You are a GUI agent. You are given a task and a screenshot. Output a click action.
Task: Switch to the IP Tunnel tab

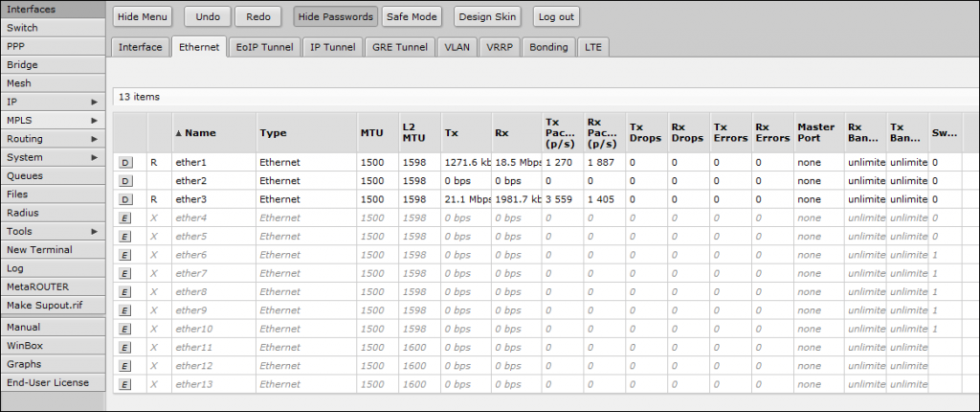click(333, 47)
